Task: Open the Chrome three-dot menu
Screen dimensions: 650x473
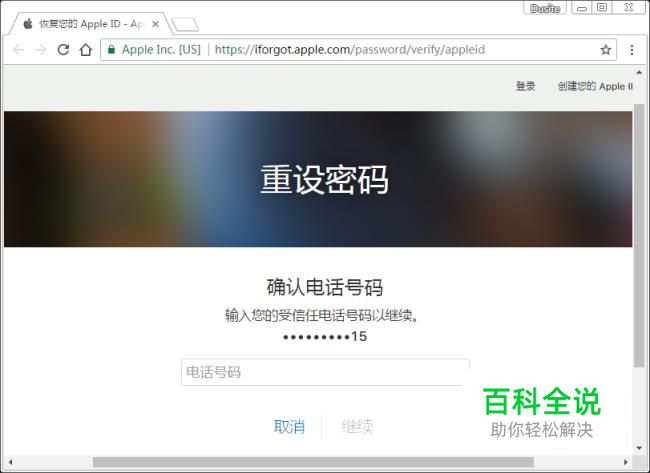Action: tap(632, 50)
